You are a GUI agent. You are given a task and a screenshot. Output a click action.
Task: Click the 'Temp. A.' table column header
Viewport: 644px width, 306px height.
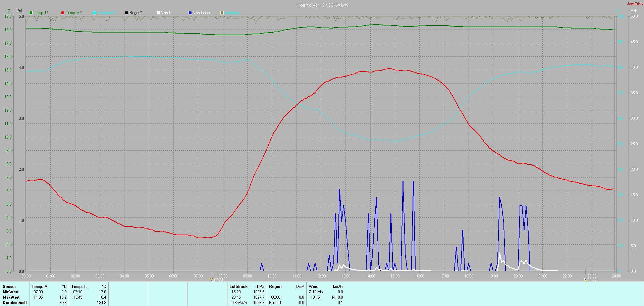[40, 287]
